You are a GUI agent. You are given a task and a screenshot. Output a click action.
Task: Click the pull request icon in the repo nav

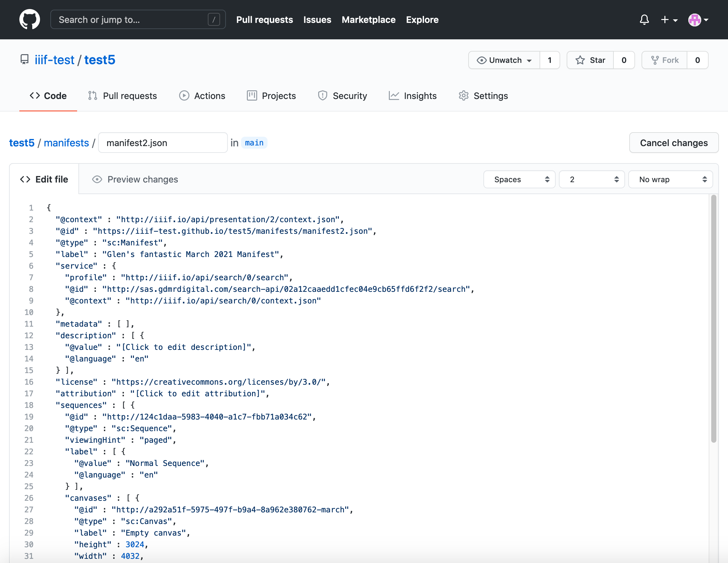[x=93, y=96]
